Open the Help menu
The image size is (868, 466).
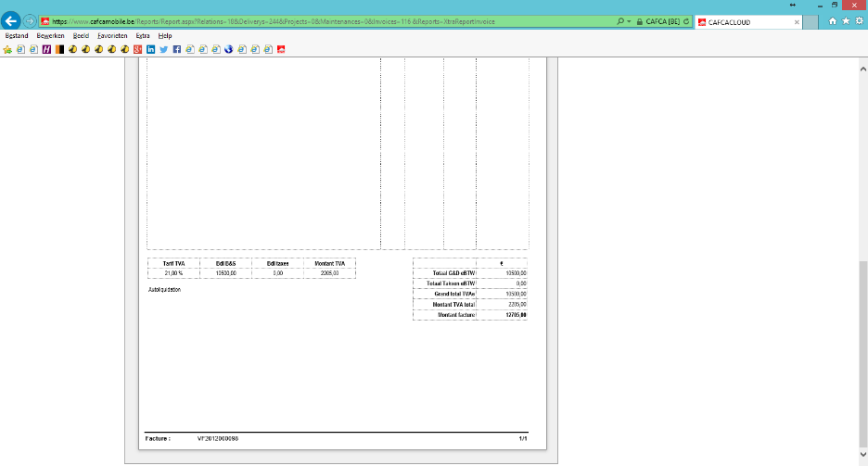pyautogui.click(x=165, y=36)
